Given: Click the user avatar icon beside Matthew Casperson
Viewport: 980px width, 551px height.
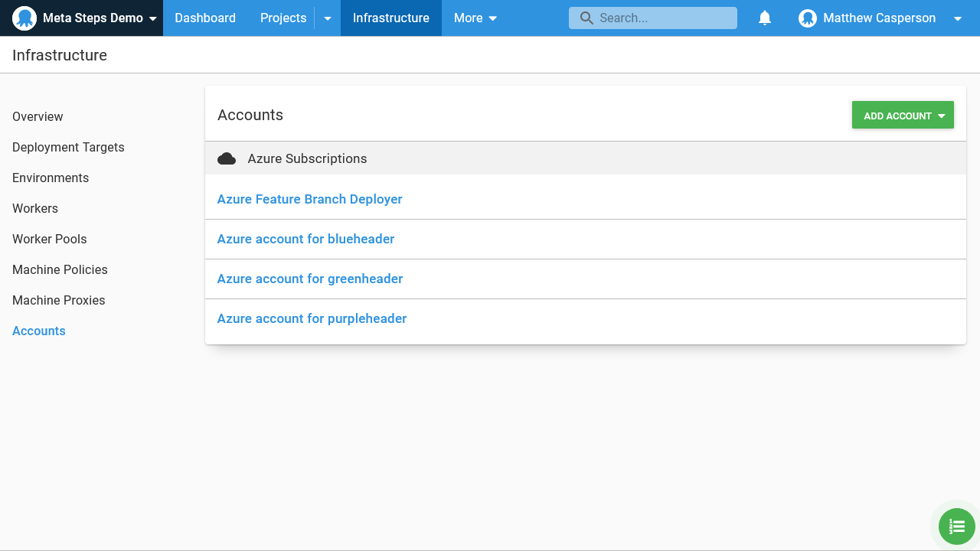Looking at the screenshot, I should click(807, 18).
